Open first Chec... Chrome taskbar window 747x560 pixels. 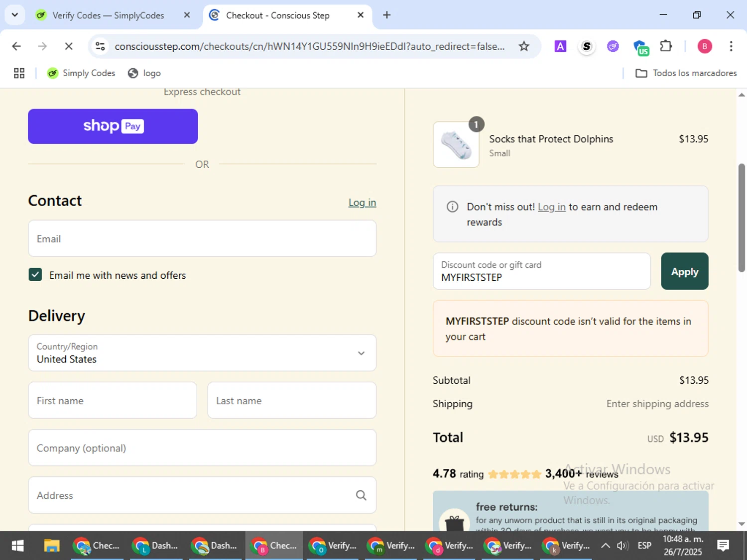point(97,546)
